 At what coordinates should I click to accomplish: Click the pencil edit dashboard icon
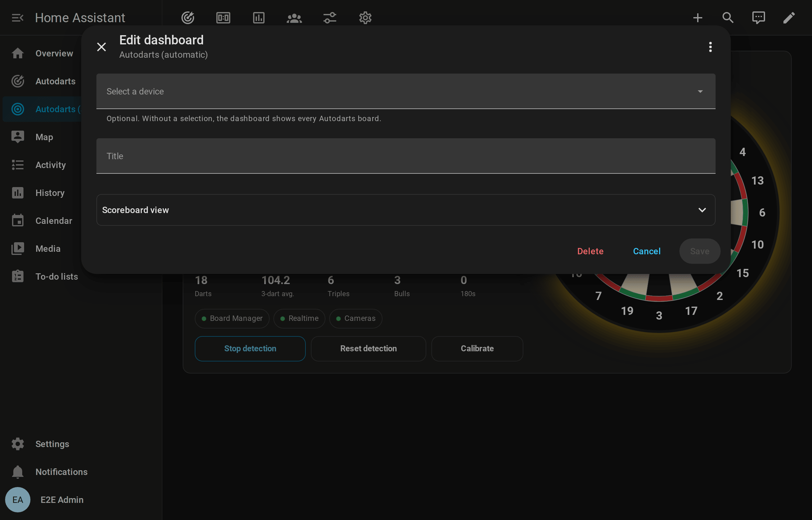click(789, 17)
